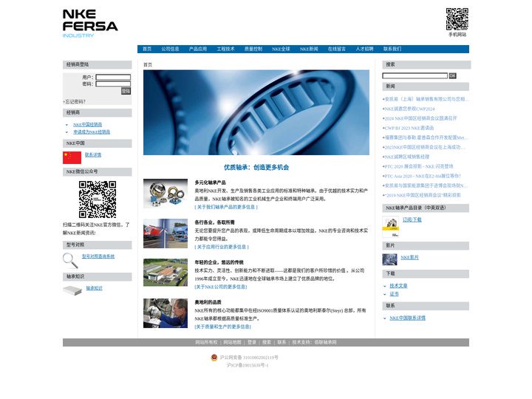Open the 证书 download link
532x399 pixels.
point(394,294)
